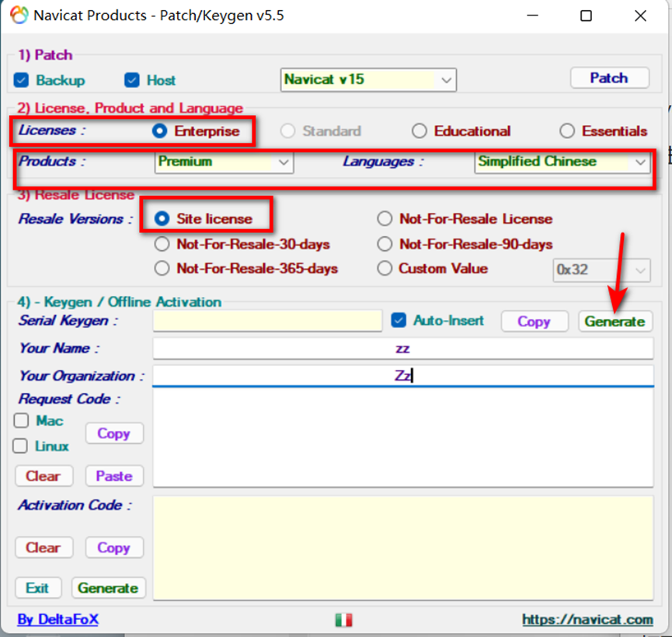The image size is (672, 637).
Task: Select Not-For-Resale License option
Action: coord(385,218)
